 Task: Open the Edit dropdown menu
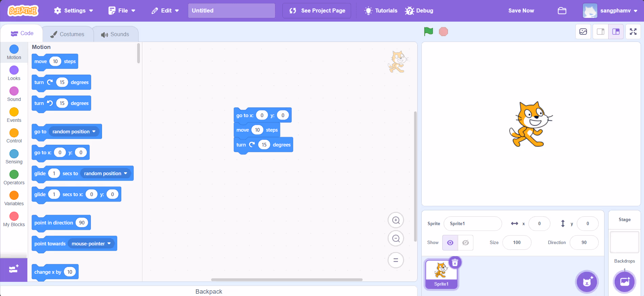(165, 11)
